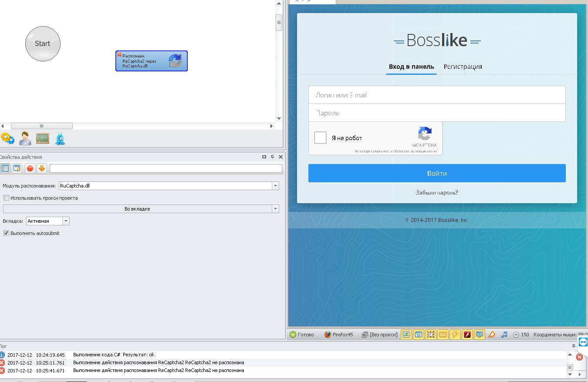Toggle image loading icon in browser status bar
588x382 pixels.
point(406,335)
